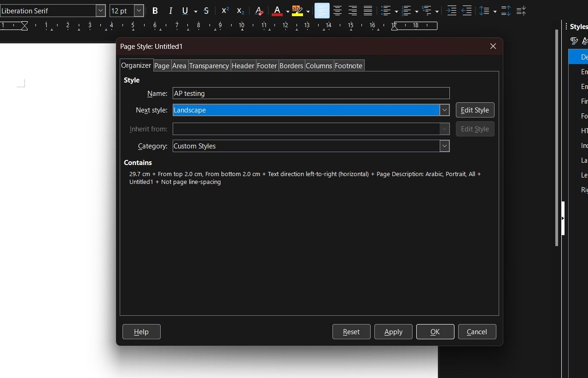588x378 pixels.
Task: Toggle strikethrough formatting
Action: tap(206, 11)
